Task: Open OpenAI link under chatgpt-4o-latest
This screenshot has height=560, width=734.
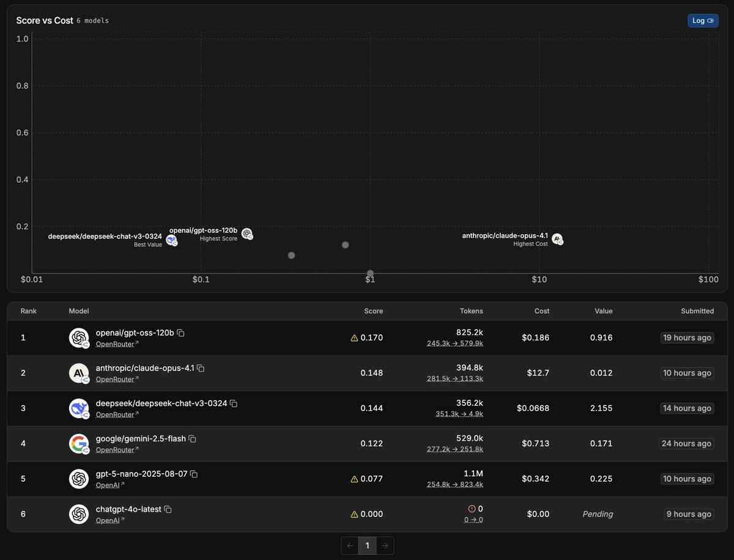Action: [x=110, y=520]
